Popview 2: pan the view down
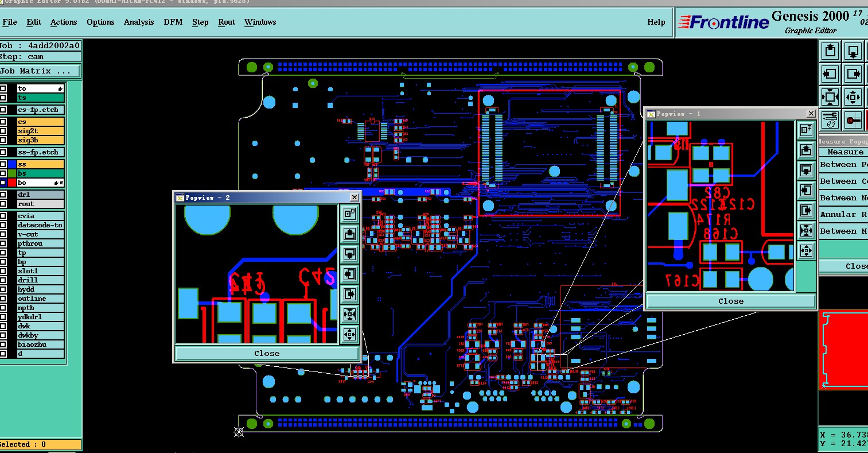Screen dimensions: 868x453 pyautogui.click(x=349, y=254)
